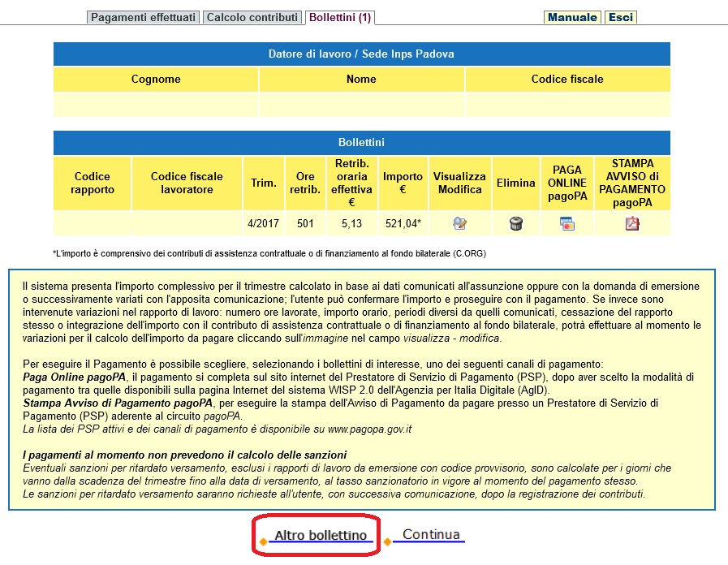Open Paga Online pagoPA payment icon
This screenshot has width=728, height=565.
(566, 224)
